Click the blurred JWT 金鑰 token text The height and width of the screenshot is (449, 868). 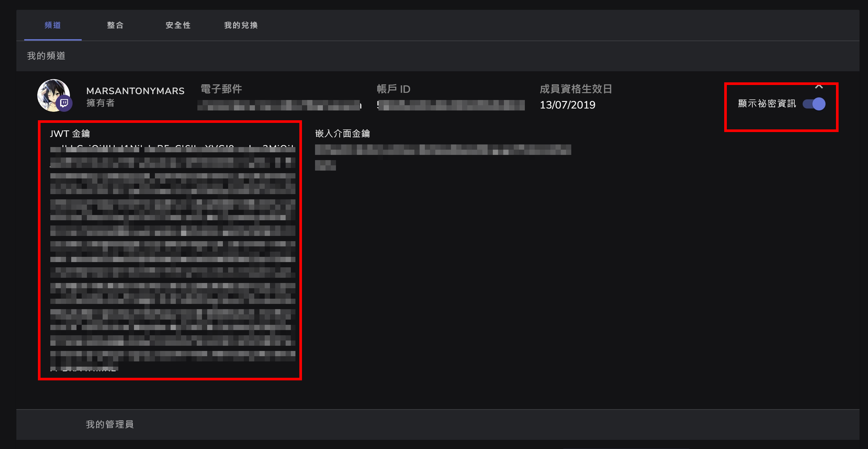[x=173, y=258]
